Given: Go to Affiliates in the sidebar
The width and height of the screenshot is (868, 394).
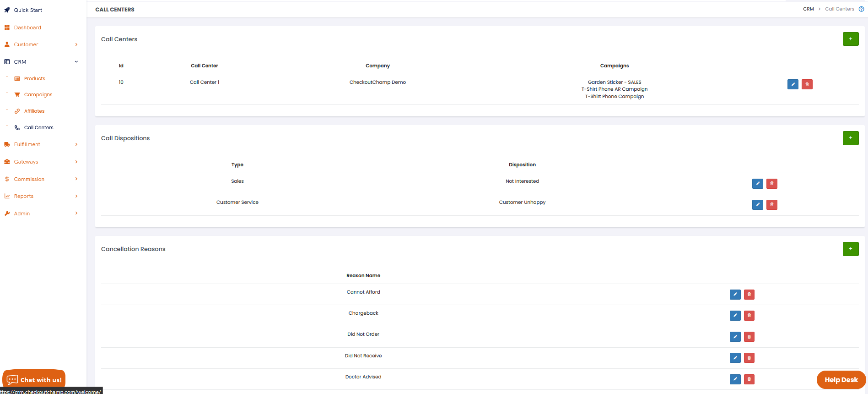Looking at the screenshot, I should tap(34, 111).
